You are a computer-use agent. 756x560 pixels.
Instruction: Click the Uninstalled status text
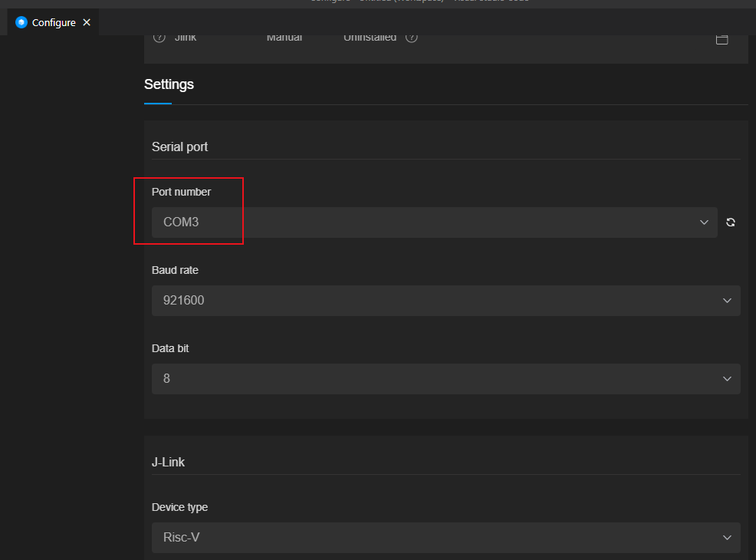370,38
